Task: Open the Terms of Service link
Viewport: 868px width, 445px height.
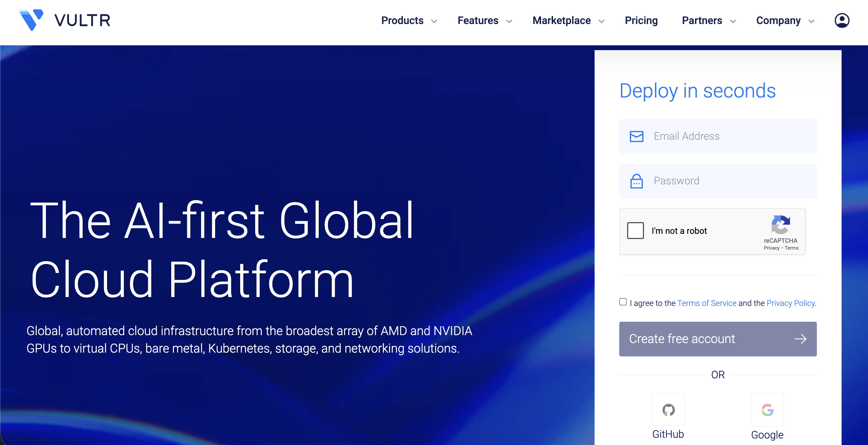Action: [x=707, y=303]
